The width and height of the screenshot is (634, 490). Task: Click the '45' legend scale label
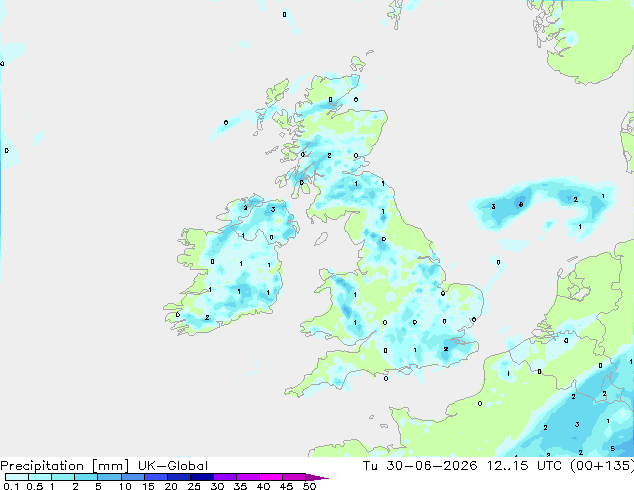coord(286,486)
